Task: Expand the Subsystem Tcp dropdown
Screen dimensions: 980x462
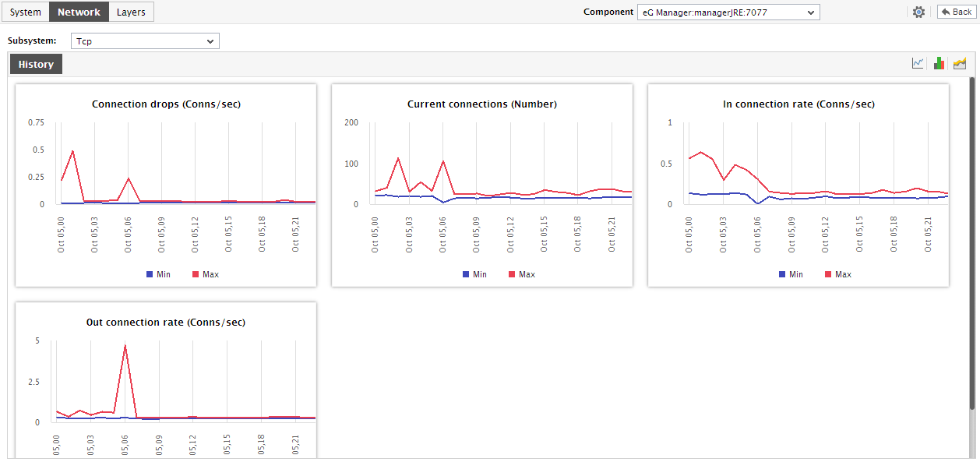Action: 145,41
